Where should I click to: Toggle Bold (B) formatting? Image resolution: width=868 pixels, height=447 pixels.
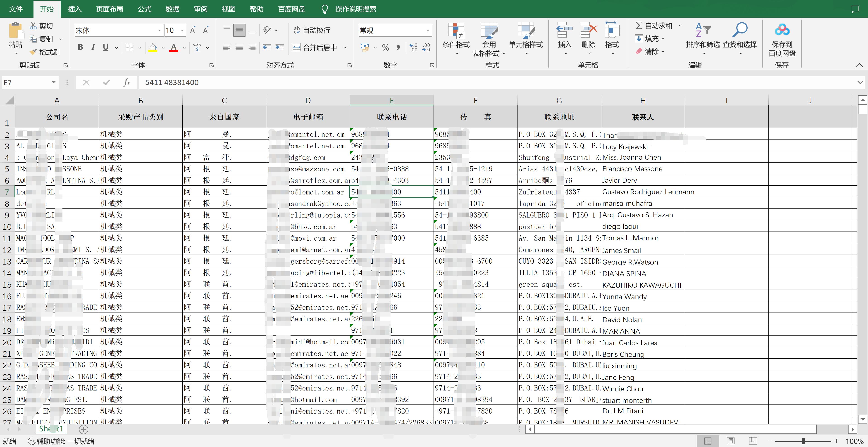[80, 47]
